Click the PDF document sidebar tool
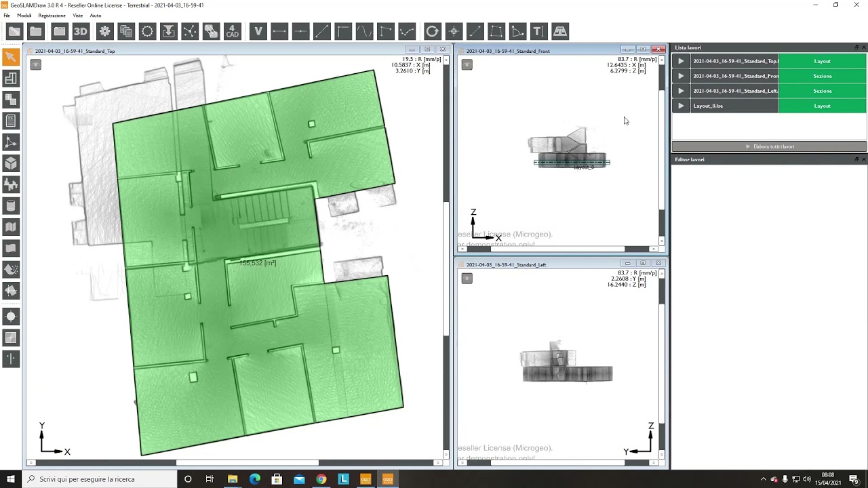Viewport: 868px width, 488px height. click(11, 121)
